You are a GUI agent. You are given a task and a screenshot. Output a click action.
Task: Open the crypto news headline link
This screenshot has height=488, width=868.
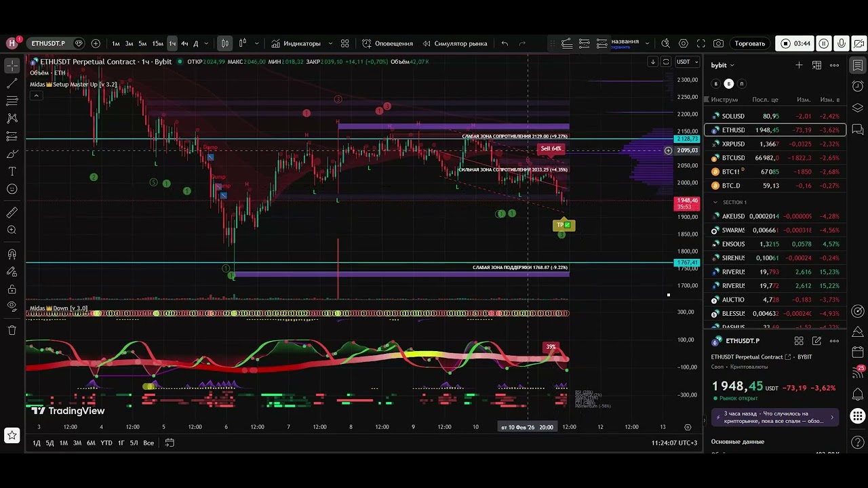776,418
